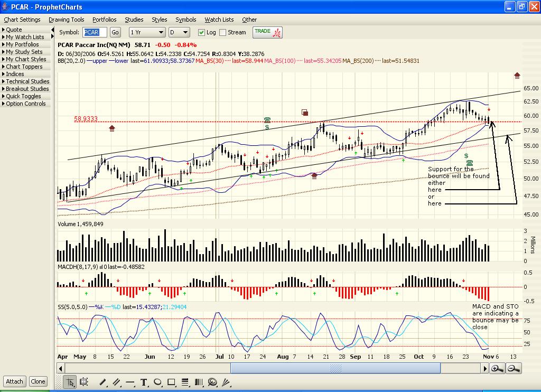541x392 pixels.
Task: Select the crosshair pointer tool
Action: tap(70, 382)
